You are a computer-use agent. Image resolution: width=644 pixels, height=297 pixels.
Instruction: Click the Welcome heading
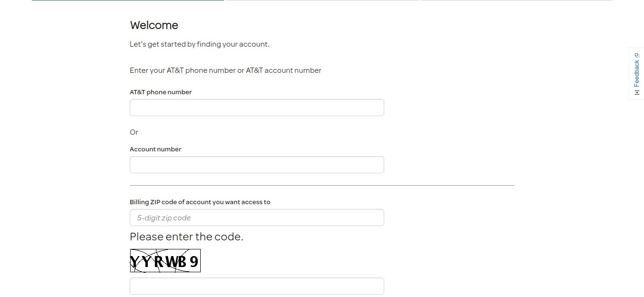[x=153, y=25]
